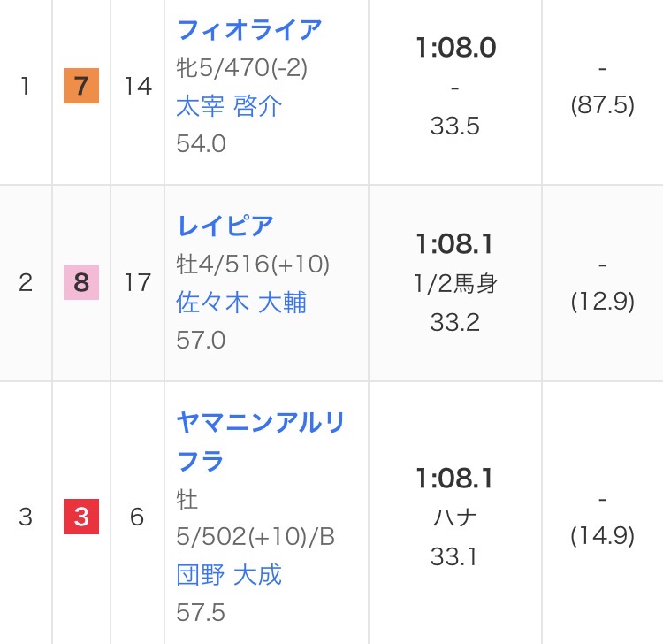The image size is (663, 644).
Task: Select horse number 6 cell
Action: pos(137,517)
